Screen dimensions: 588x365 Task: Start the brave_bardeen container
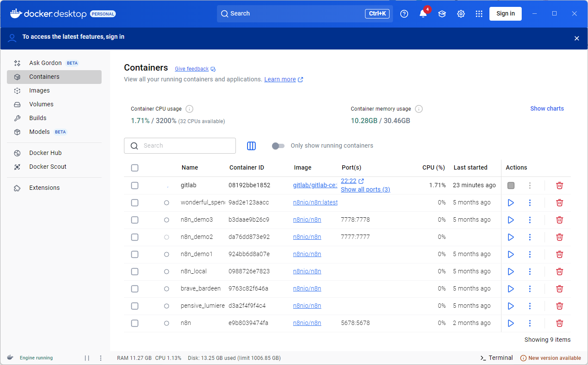pyautogui.click(x=511, y=289)
